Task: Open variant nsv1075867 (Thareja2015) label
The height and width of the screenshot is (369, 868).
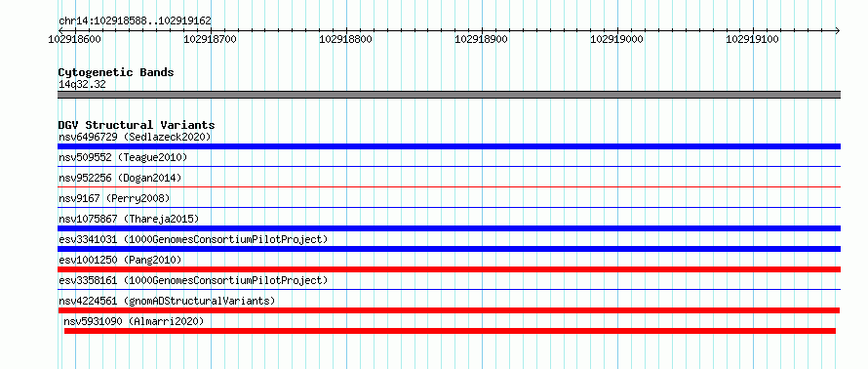Action: click(129, 219)
